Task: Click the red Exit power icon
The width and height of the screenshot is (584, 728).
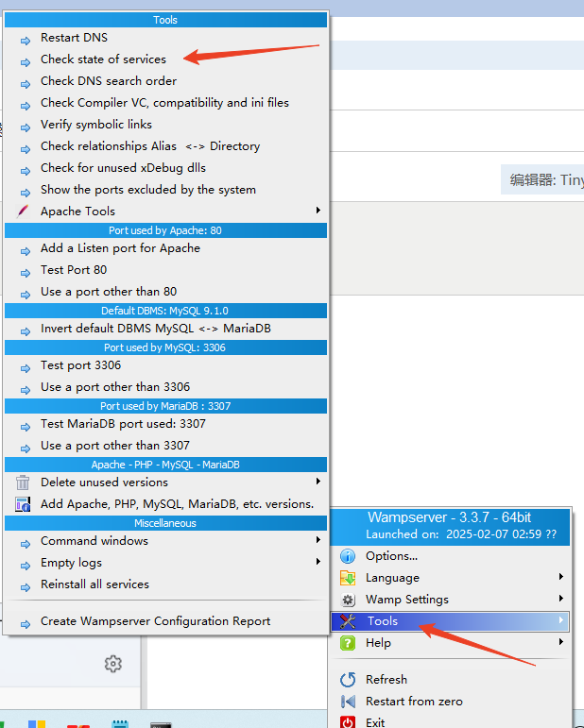Action: [x=348, y=722]
